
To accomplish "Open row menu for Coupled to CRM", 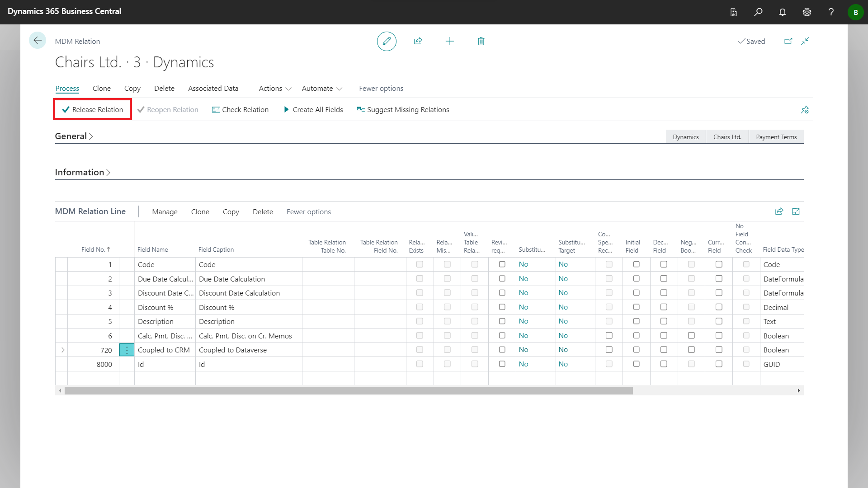I will 127,350.
